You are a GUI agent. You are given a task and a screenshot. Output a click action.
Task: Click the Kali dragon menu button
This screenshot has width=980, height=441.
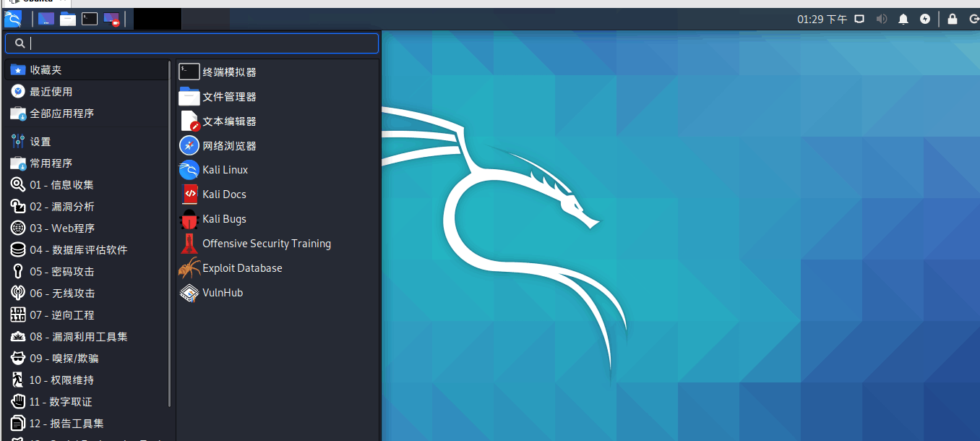(13, 19)
